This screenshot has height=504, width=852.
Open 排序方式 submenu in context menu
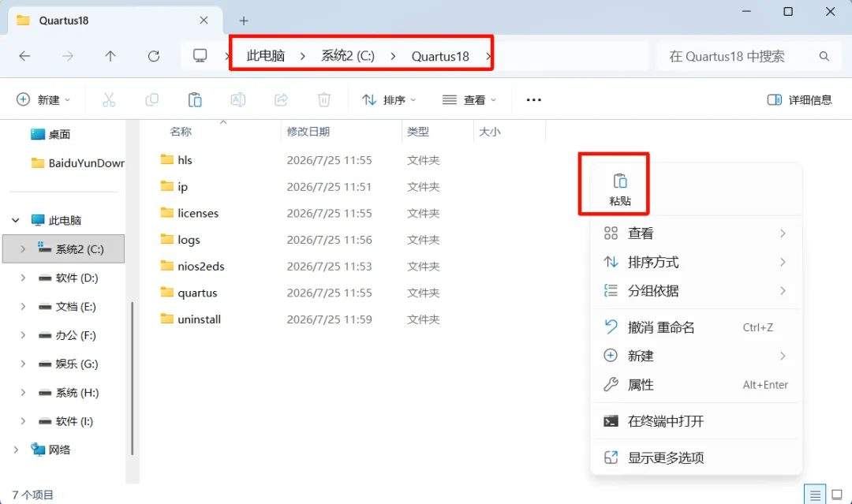tap(696, 263)
